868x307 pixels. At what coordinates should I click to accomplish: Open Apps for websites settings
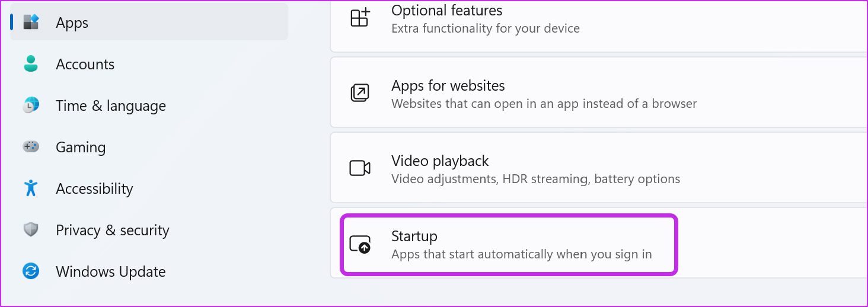click(x=599, y=92)
